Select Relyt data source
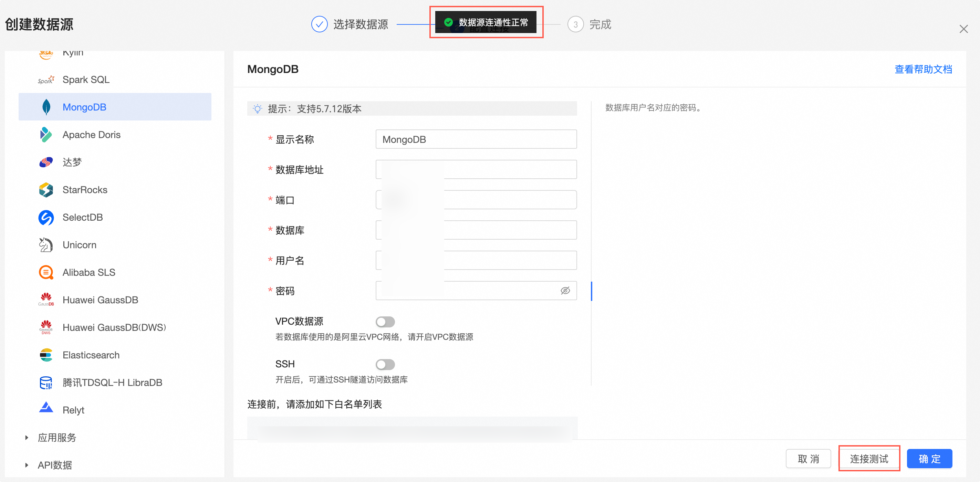 point(115,410)
